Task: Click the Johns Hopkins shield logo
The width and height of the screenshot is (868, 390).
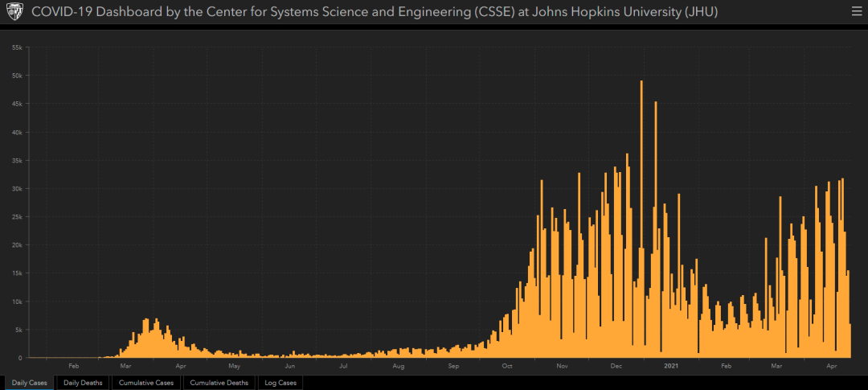Action: (14, 11)
